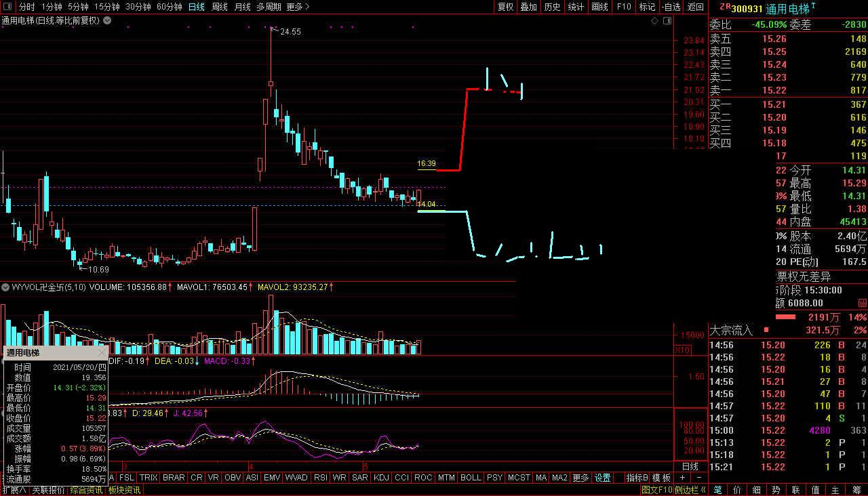Select RSI indicator tab

(320, 478)
